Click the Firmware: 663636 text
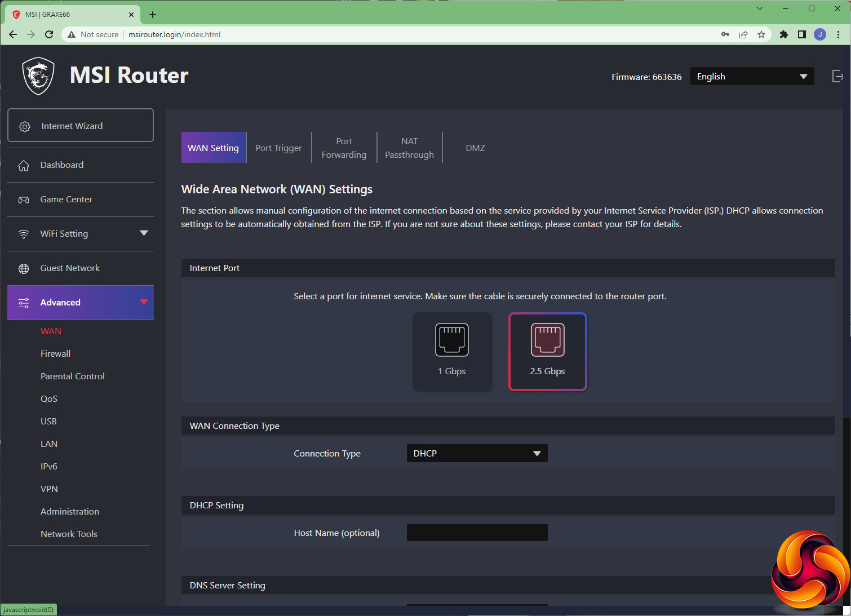The image size is (851, 616). click(x=646, y=77)
